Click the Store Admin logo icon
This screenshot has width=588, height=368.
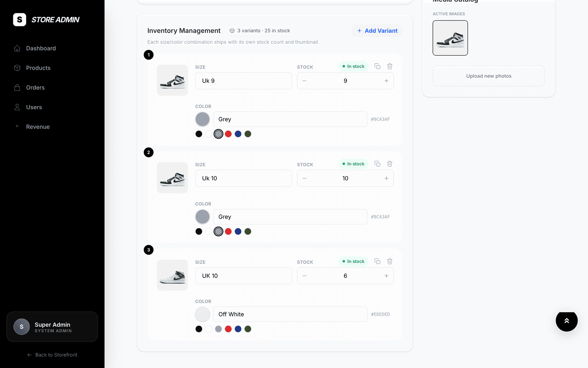coord(19,20)
